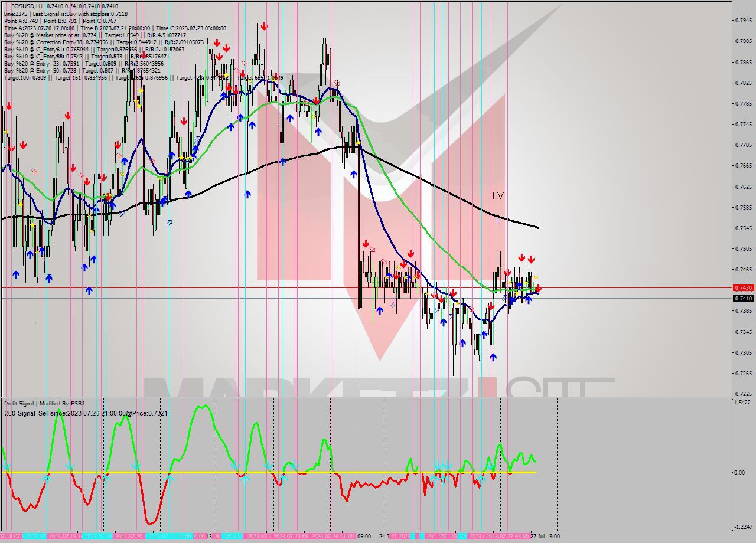Click the 0.7265 price scale label
The height and width of the screenshot is (543, 756).
point(744,373)
